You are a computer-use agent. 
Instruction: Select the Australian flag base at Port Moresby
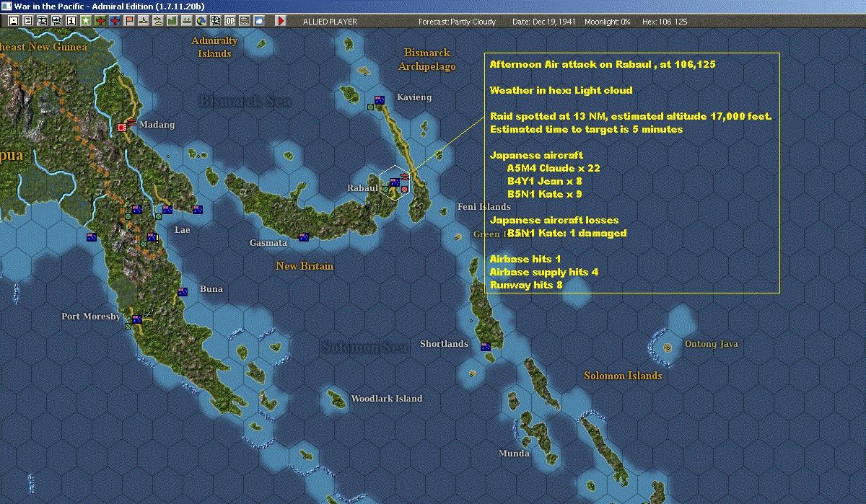136,319
